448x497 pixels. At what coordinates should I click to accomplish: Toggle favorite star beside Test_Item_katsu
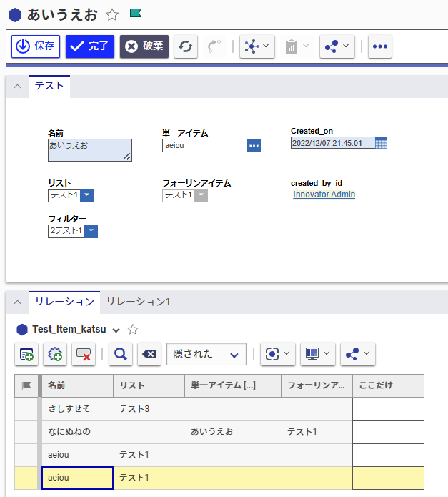(132, 330)
